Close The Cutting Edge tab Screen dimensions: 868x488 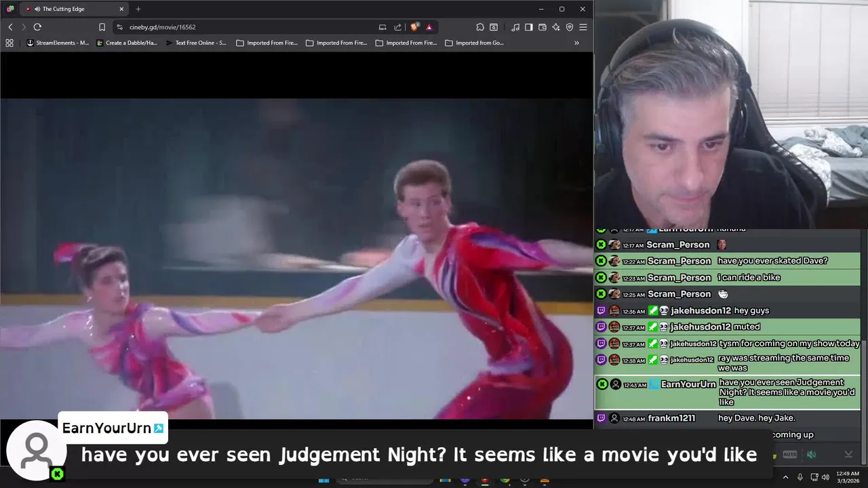121,9
